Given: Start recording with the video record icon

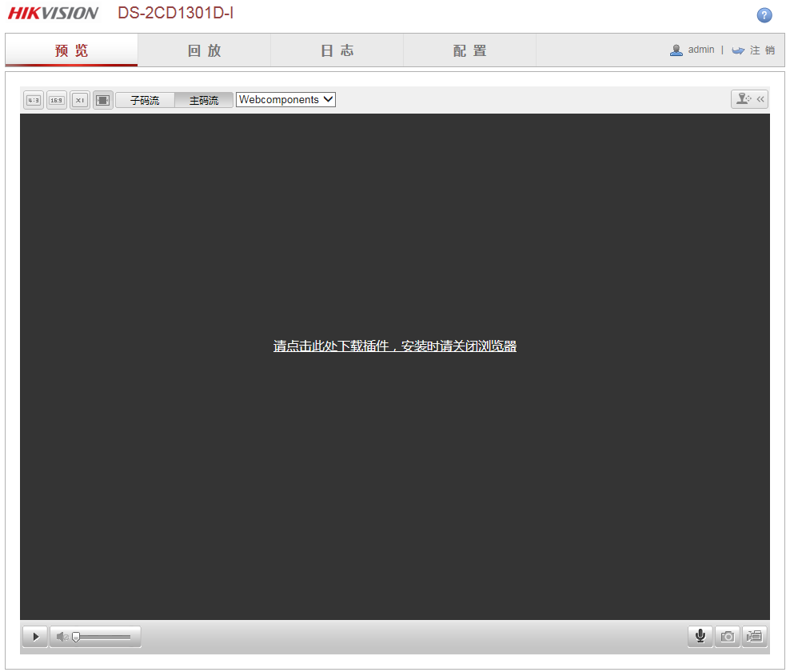Looking at the screenshot, I should (x=754, y=636).
